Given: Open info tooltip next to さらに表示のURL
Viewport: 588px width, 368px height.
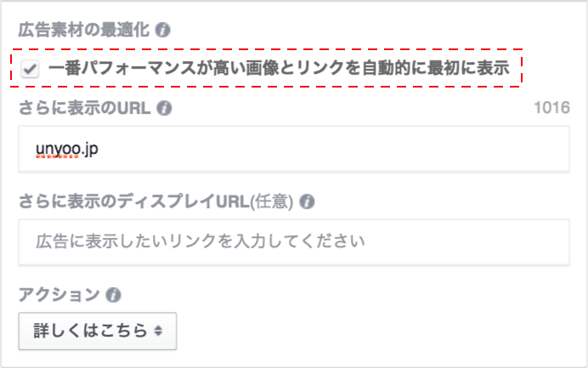Looking at the screenshot, I should point(164,108).
